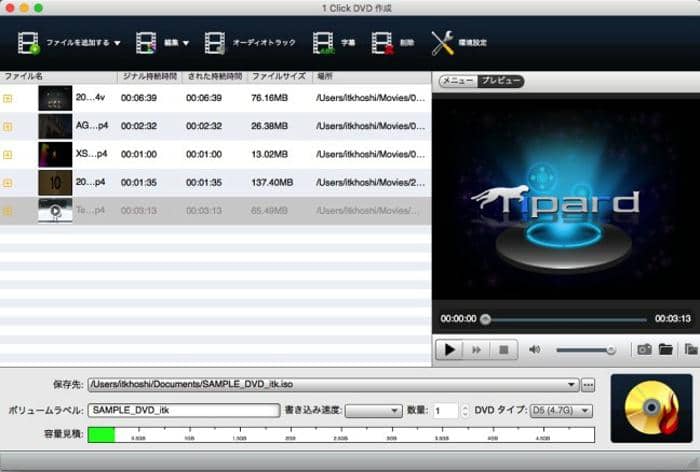The width and height of the screenshot is (700, 472).
Task: Select the XS…p4 video thumbnail
Action: 55,155
